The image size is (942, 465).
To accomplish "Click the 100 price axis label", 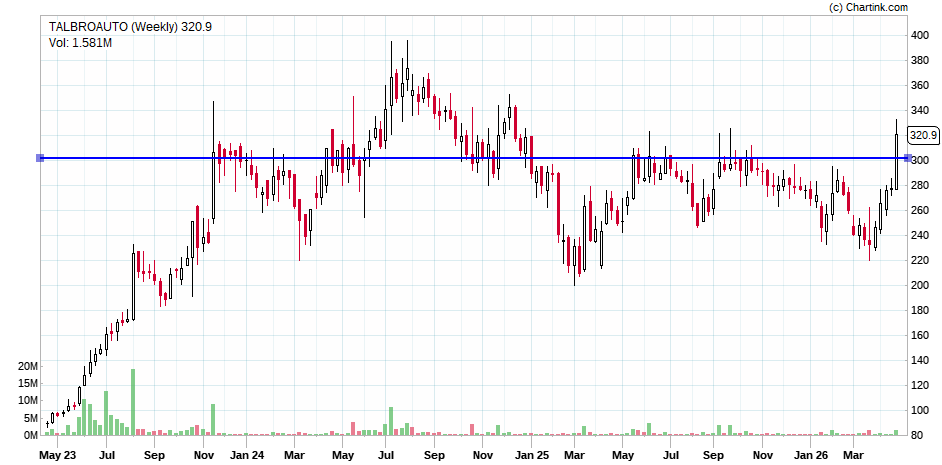I will pos(919,410).
